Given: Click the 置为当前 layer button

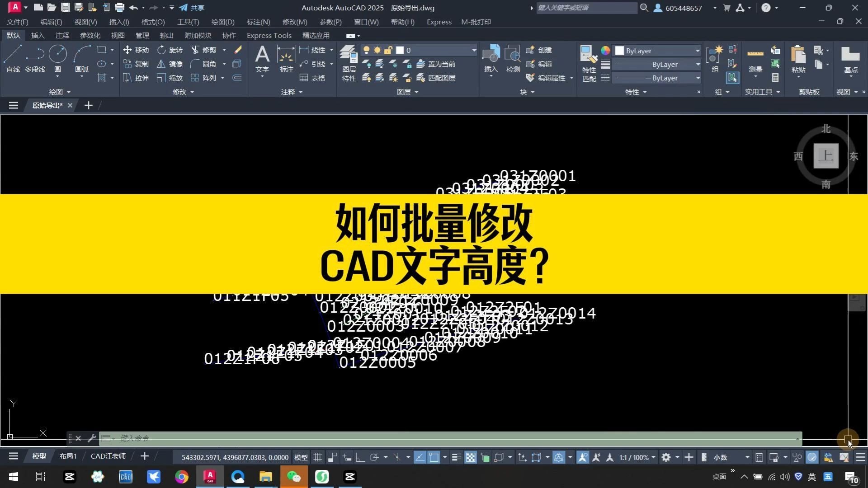Looking at the screenshot, I should (441, 64).
